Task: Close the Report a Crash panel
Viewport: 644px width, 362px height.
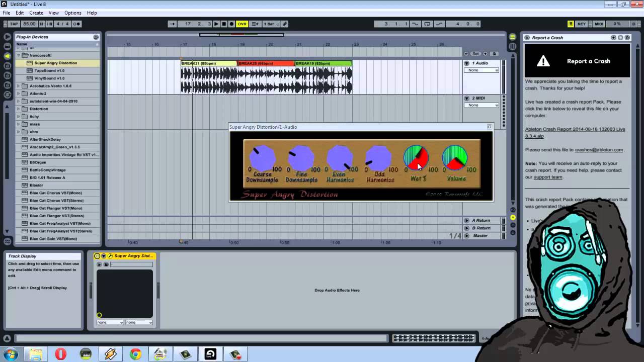Action: pos(527,38)
